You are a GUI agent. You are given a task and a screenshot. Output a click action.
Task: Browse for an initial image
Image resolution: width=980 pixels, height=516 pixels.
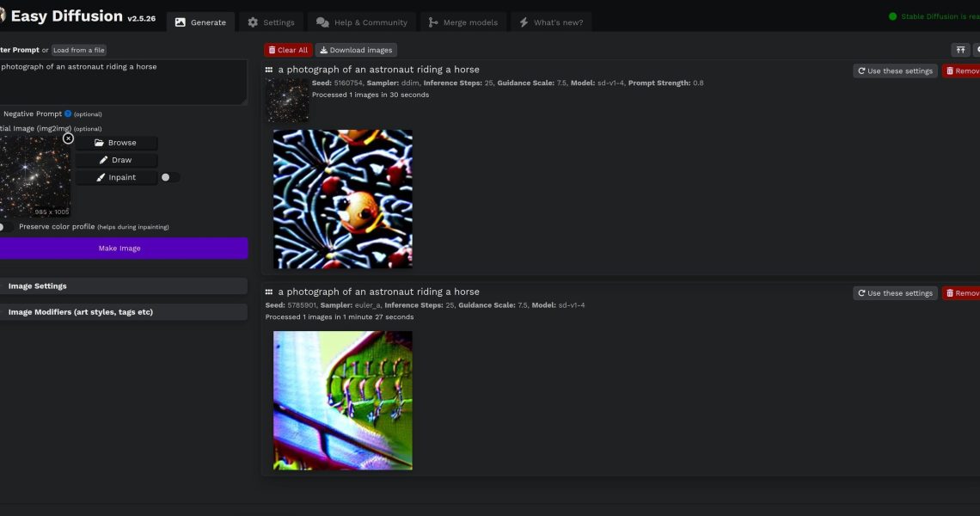pos(116,143)
